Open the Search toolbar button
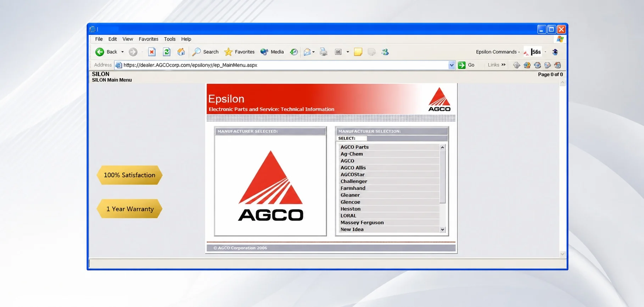Image resolution: width=644 pixels, height=307 pixels. pos(205,52)
